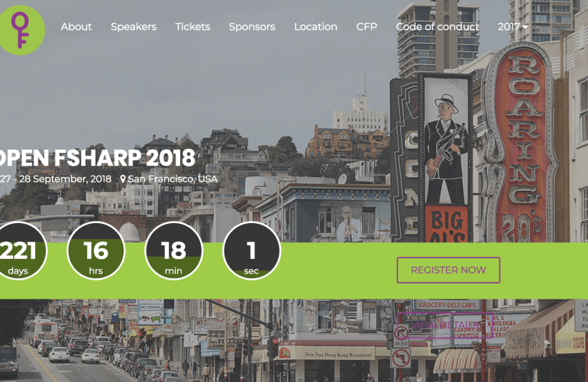Click the days countdown circle
The image size is (588, 382).
coord(18,251)
